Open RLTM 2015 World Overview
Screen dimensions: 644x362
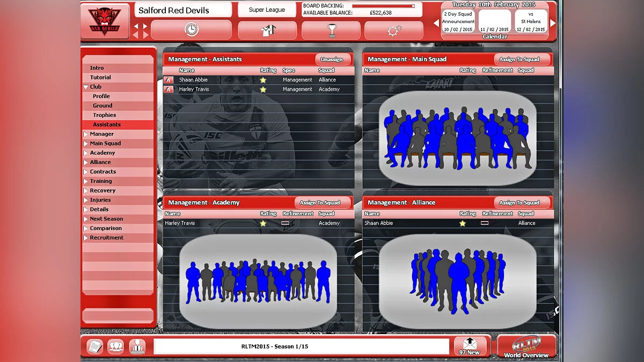pyautogui.click(x=526, y=346)
